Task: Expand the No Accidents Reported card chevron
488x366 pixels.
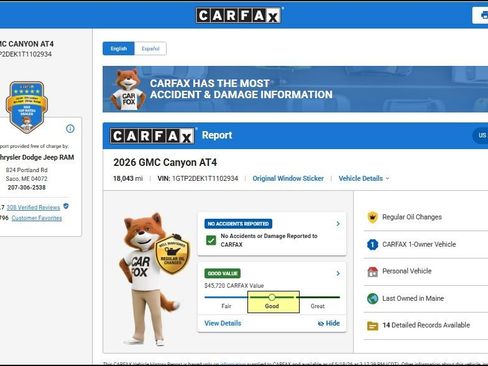Action: (x=338, y=224)
